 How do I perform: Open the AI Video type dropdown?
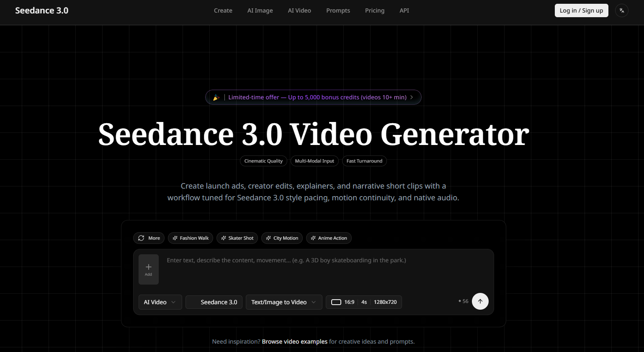click(x=160, y=302)
